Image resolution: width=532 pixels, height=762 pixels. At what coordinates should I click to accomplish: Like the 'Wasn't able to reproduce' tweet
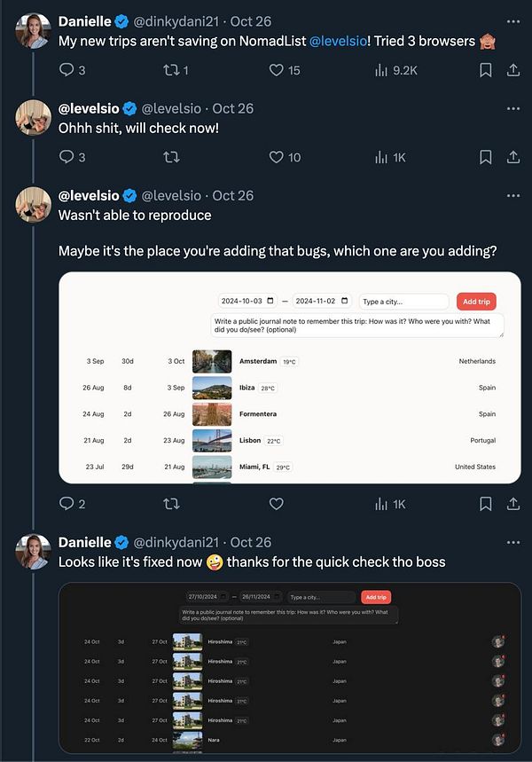(x=277, y=504)
